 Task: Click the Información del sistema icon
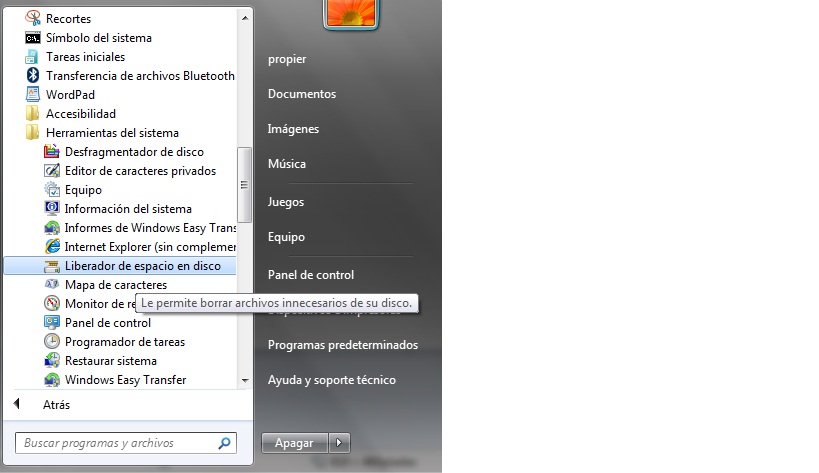(52, 208)
